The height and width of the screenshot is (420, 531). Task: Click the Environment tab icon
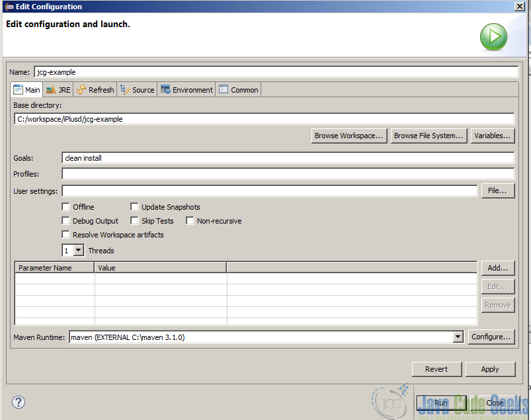pyautogui.click(x=165, y=89)
